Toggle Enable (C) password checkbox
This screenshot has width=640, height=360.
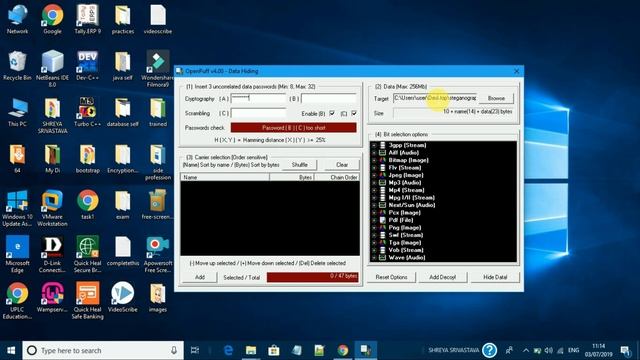point(354,113)
